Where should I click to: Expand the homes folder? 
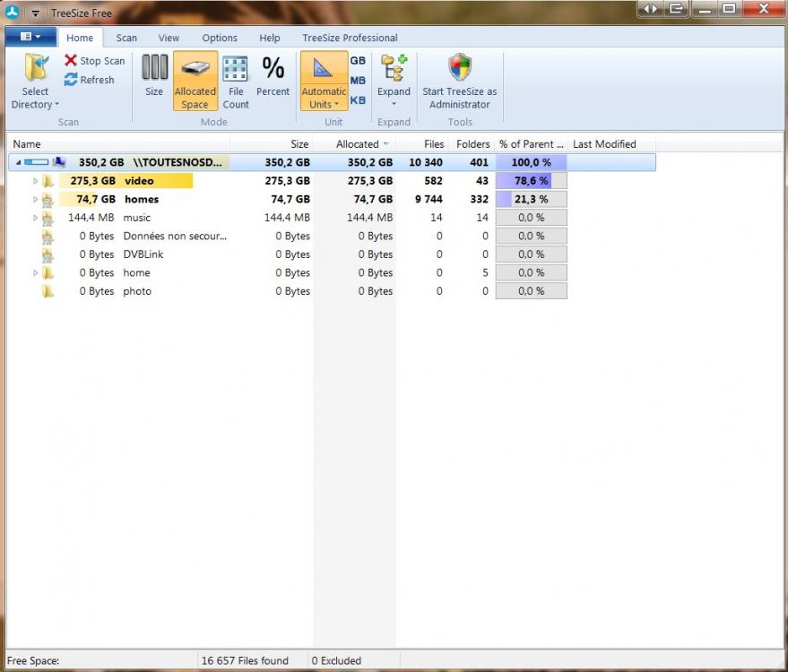[35, 200]
